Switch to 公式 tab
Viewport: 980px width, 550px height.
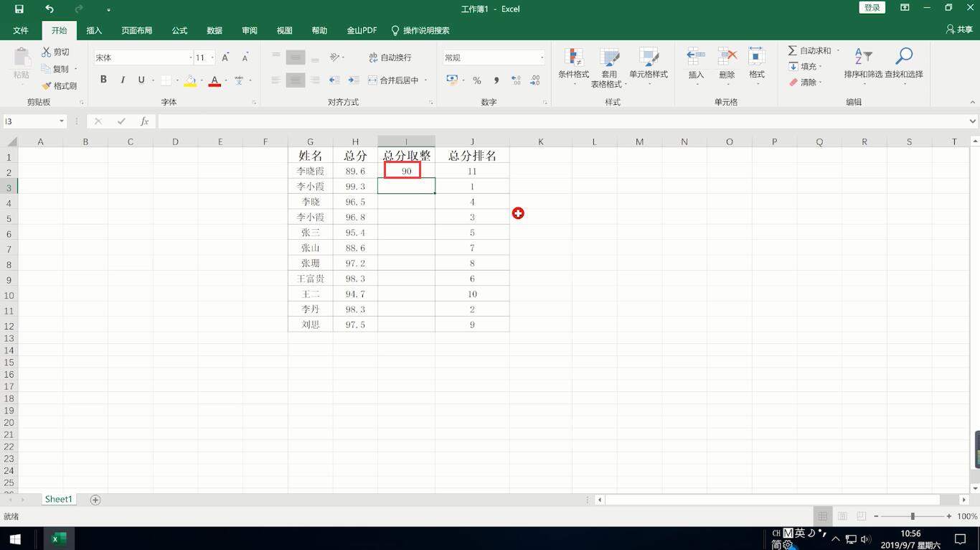179,30
